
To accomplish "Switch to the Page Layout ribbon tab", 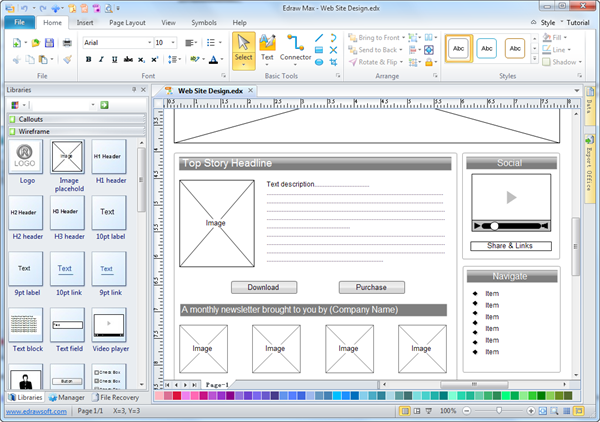I will (125, 22).
